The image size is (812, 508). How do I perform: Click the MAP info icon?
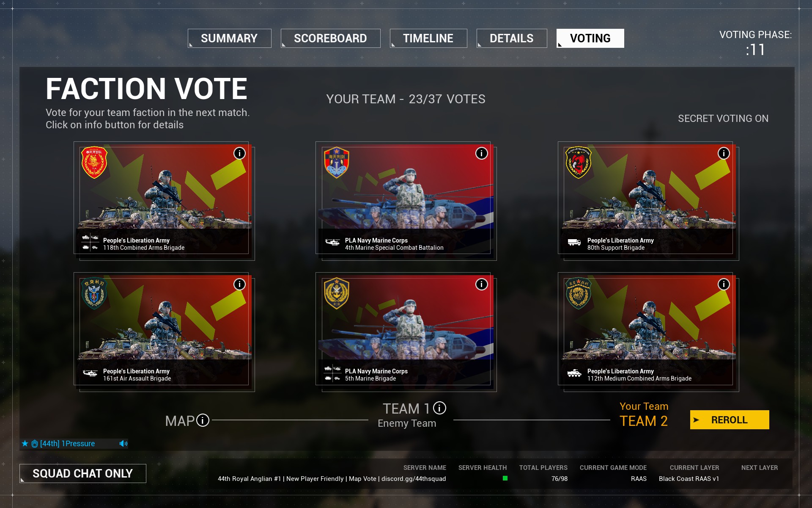point(203,420)
